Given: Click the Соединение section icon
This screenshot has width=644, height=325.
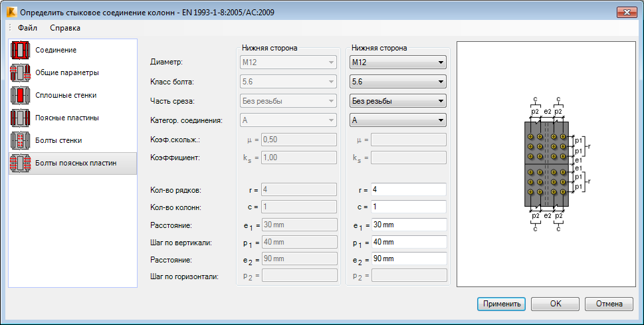Looking at the screenshot, I should click(x=21, y=50).
